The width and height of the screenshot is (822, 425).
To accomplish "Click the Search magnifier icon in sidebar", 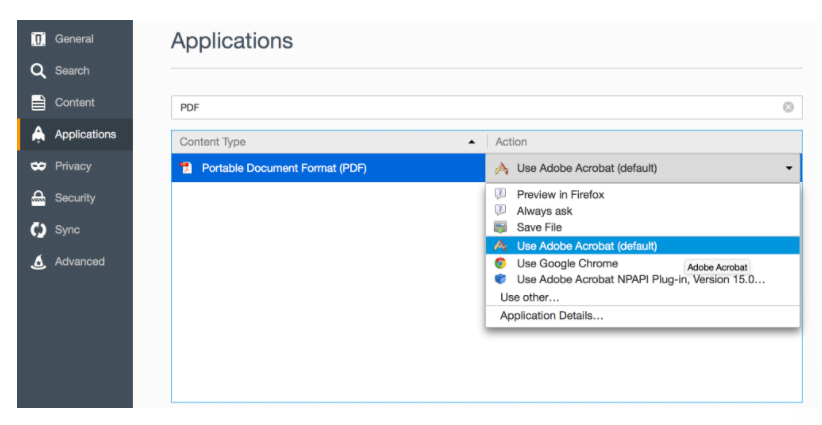I will pyautogui.click(x=38, y=71).
